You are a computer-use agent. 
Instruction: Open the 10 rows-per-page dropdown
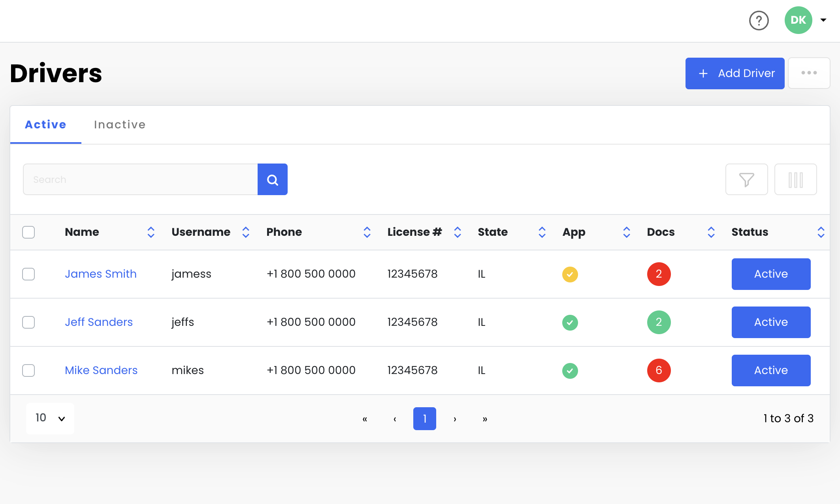(x=50, y=418)
